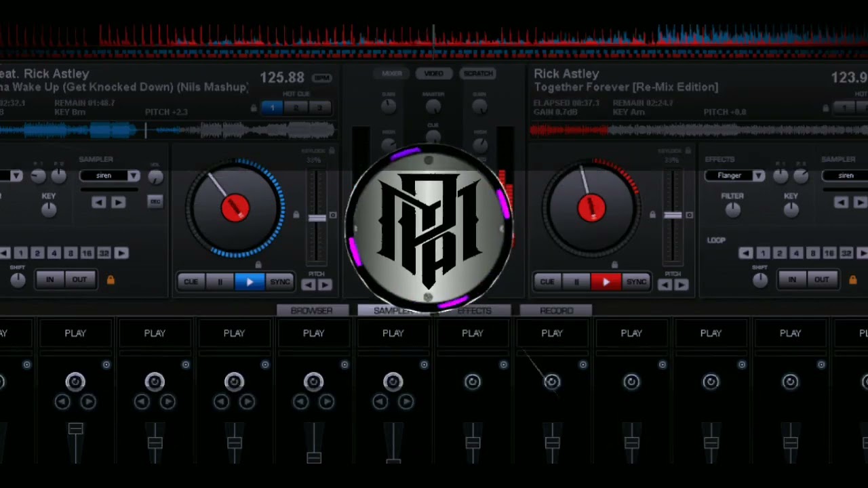Image resolution: width=868 pixels, height=488 pixels.
Task: Toggle SYNC on the left deck
Action: [x=279, y=282]
